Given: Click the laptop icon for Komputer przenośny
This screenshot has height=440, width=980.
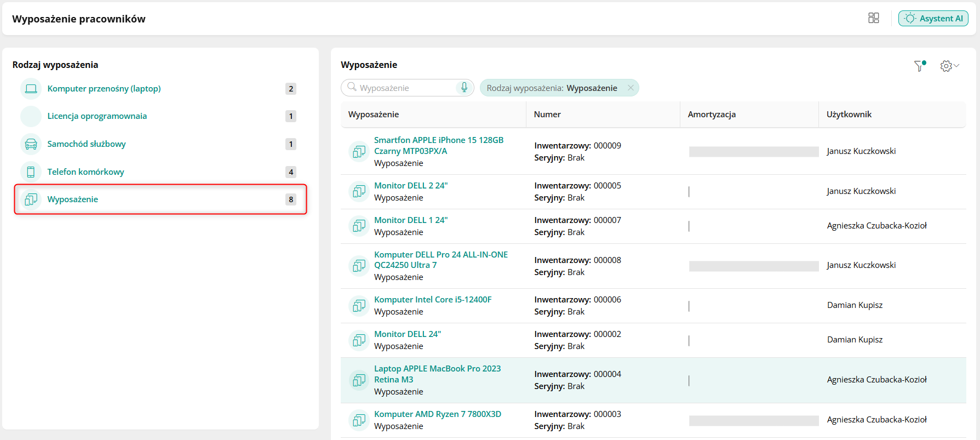Looking at the screenshot, I should pos(31,89).
